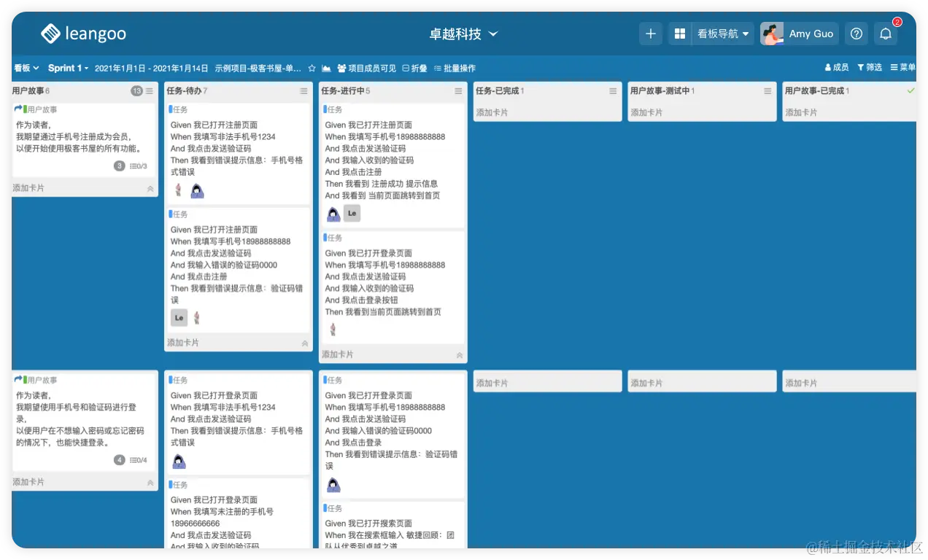Screen dimensions: 928x560
Task: Click the leangoo logo
Action: click(x=83, y=34)
